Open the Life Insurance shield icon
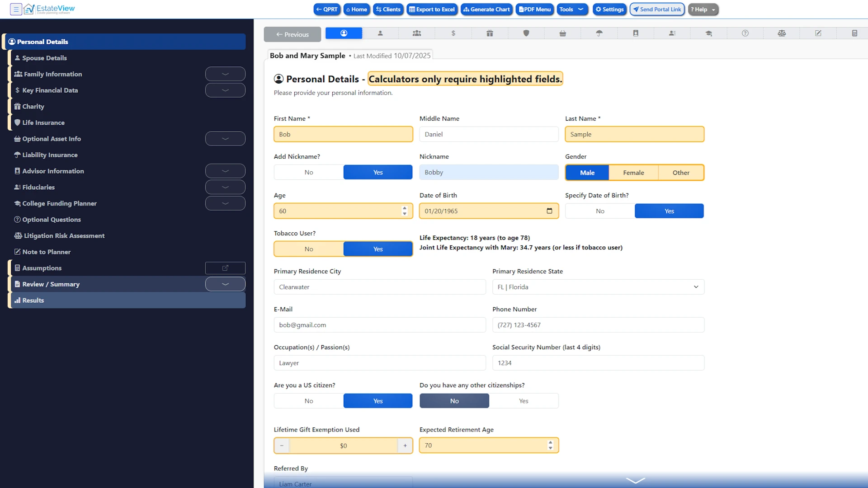The width and height of the screenshot is (868, 488). (526, 33)
